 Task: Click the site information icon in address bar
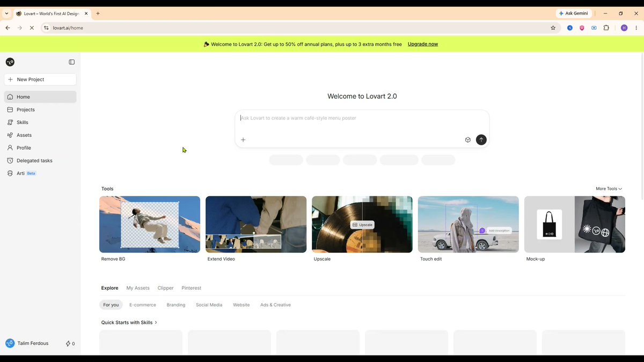point(46,28)
